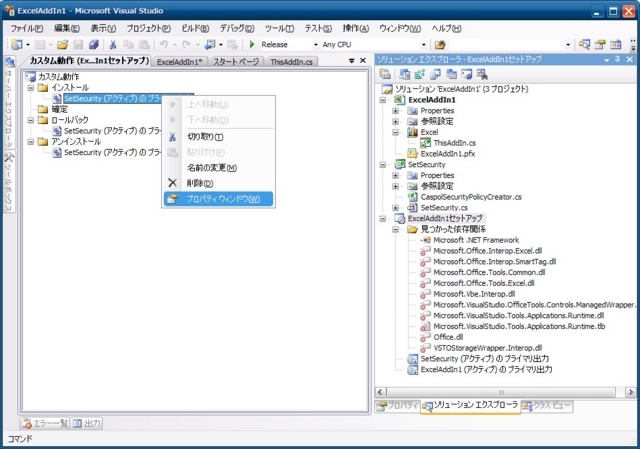Expand Properties under ExcelAddIn1 project
Screen dimensions: 640x449
[x=396, y=111]
